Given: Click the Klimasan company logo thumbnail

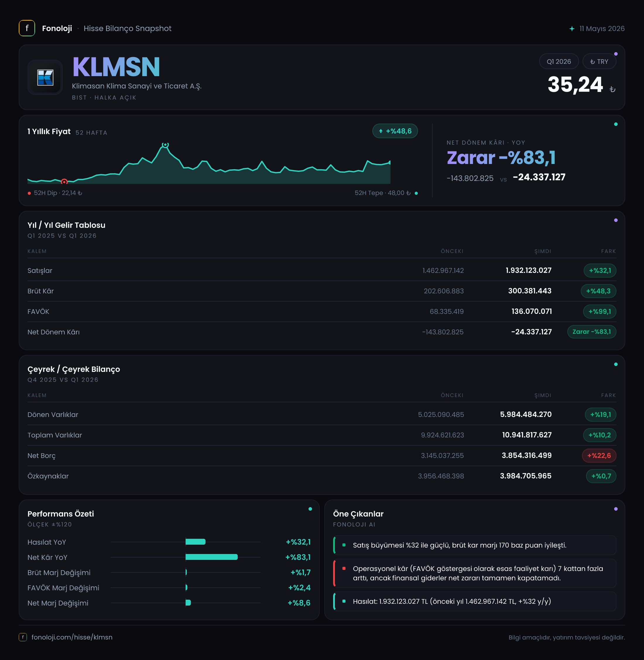Looking at the screenshot, I should tap(45, 78).
